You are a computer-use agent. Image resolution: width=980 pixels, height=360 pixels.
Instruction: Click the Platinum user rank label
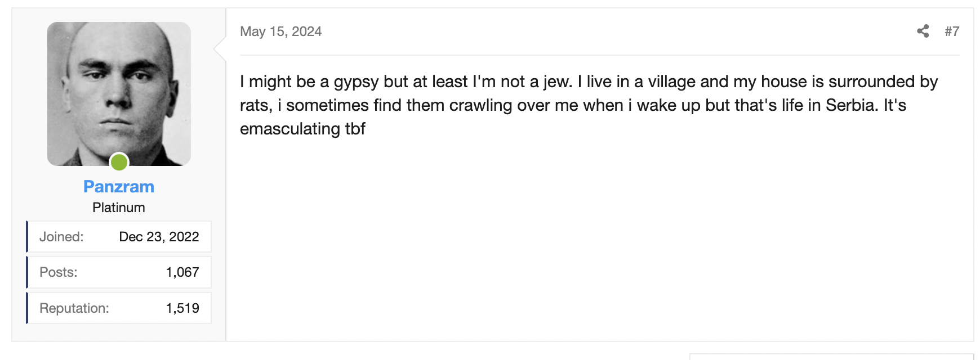[x=119, y=208]
